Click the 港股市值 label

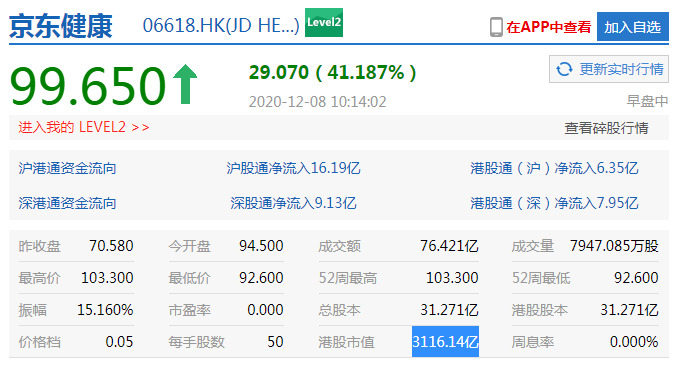346,342
